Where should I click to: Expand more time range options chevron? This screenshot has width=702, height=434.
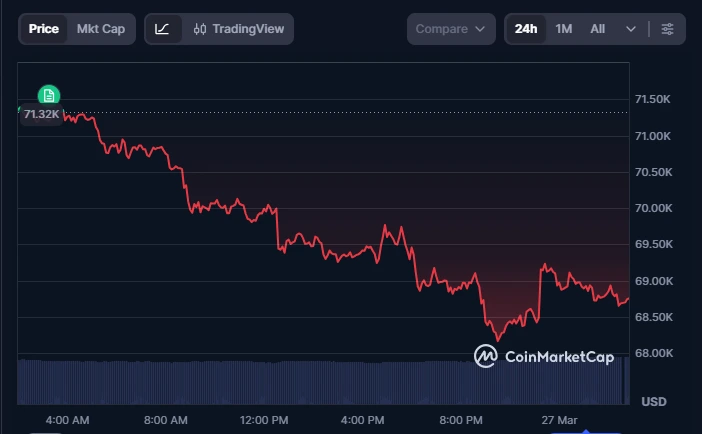[x=631, y=29]
